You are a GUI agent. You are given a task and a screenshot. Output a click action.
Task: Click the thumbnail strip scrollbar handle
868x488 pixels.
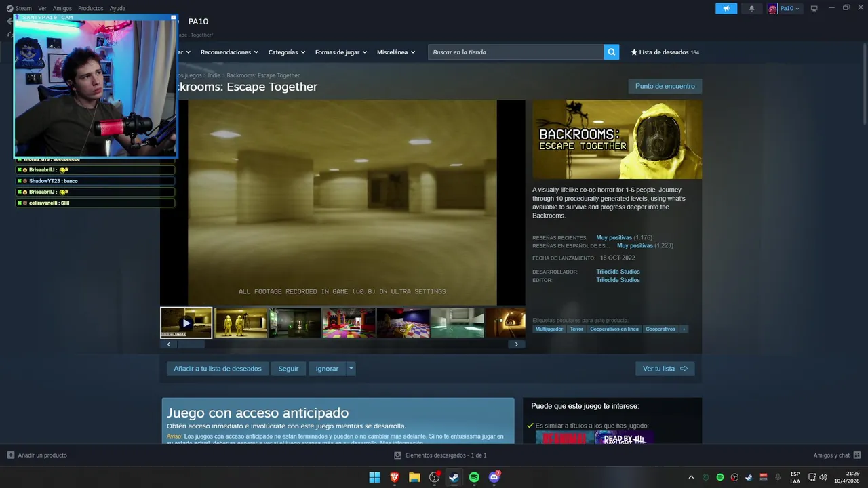191,344
